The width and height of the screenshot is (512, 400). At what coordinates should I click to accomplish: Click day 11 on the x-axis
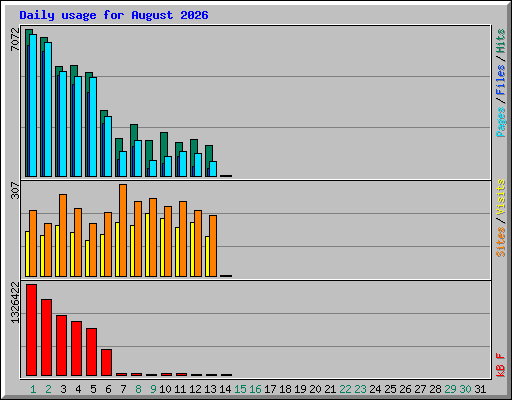[x=180, y=389]
